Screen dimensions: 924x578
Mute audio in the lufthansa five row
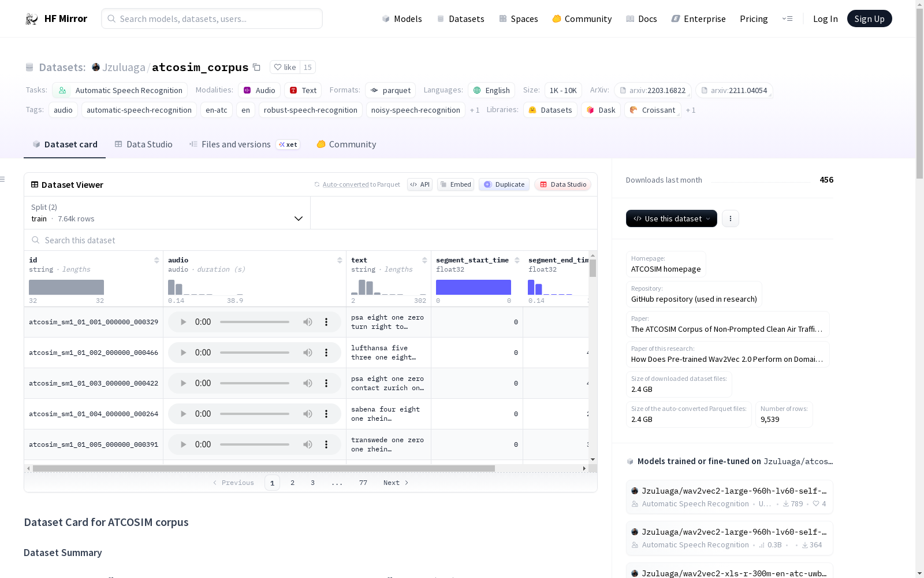[x=308, y=353]
